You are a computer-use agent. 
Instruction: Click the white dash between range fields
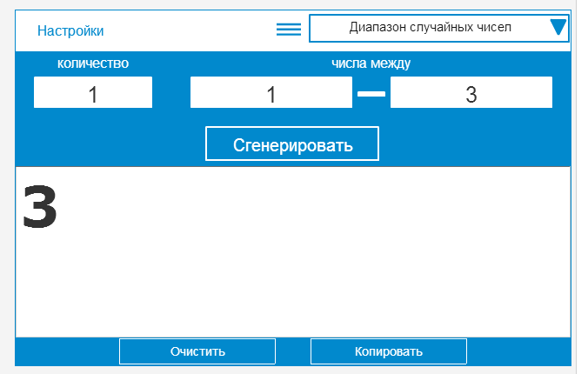pos(371,94)
